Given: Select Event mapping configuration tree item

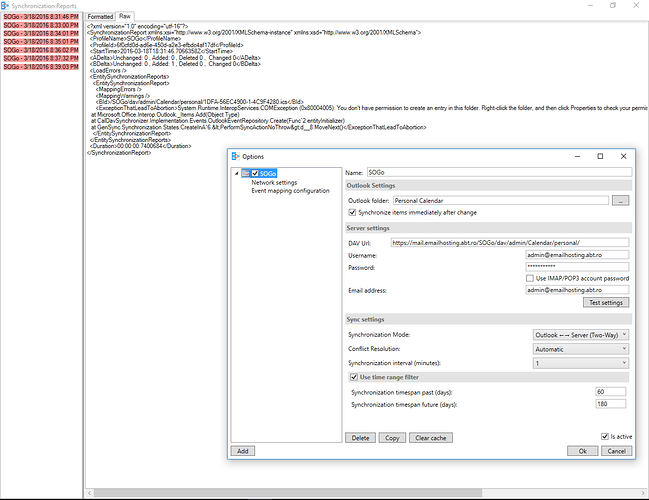Looking at the screenshot, I should pyautogui.click(x=290, y=191).
